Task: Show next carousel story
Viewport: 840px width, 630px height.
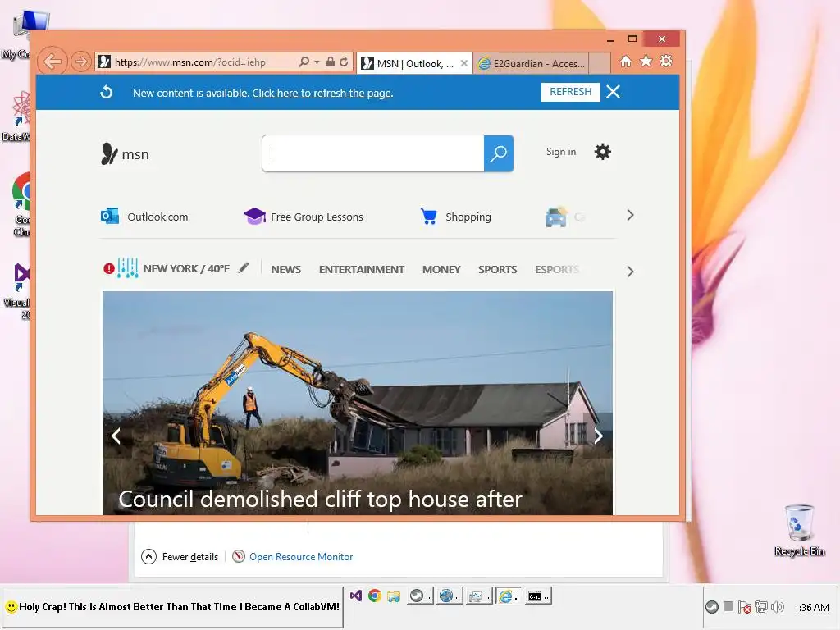Action: (599, 436)
